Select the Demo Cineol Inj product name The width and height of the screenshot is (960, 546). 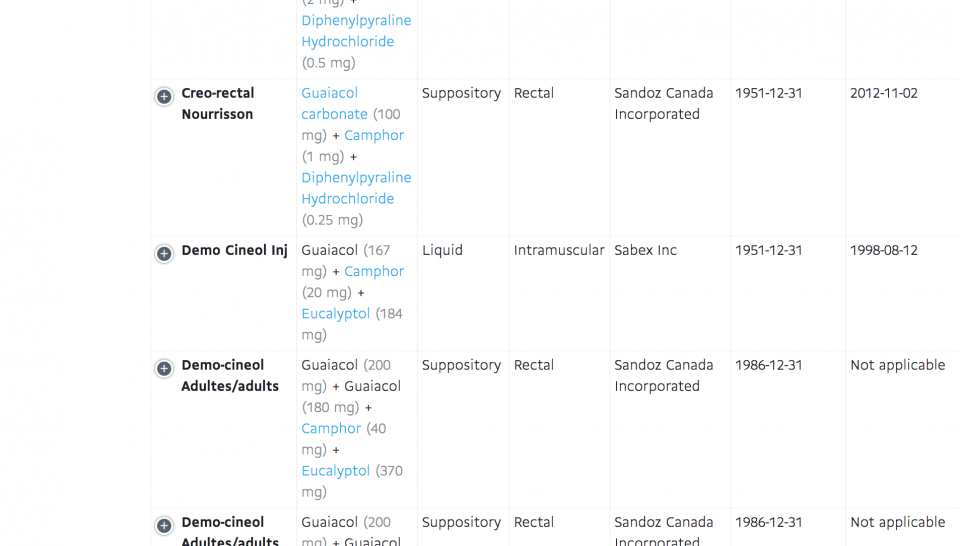coord(234,250)
